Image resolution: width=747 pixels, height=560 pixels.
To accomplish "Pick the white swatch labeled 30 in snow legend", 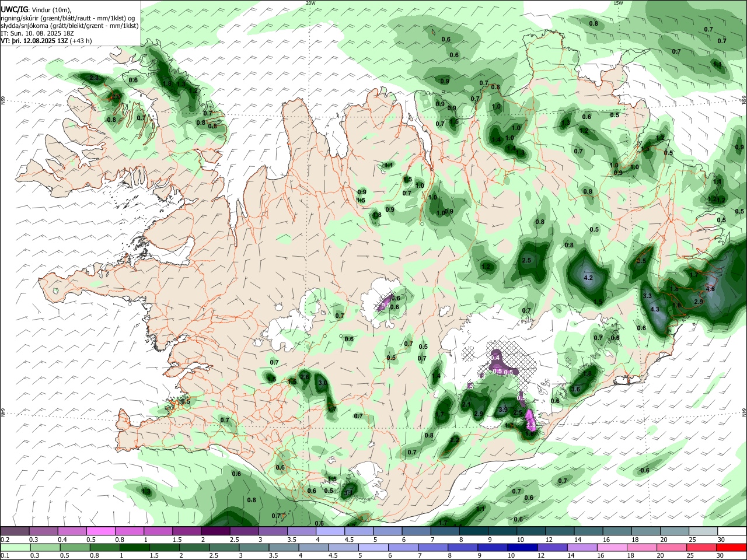I will pos(732,531).
